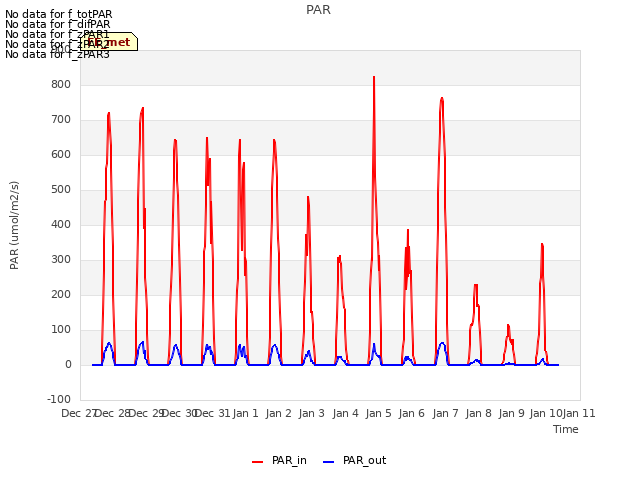Click the Jan 11 x-axis tick label
The image size is (640, 480).
(579, 413)
